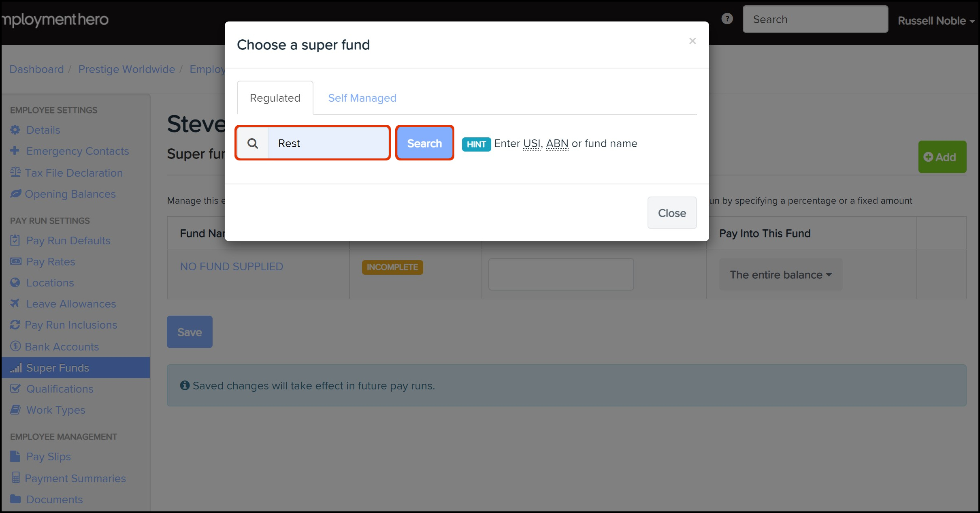Click the Pay Run Inclusions refresh icon
The height and width of the screenshot is (513, 980).
(15, 325)
